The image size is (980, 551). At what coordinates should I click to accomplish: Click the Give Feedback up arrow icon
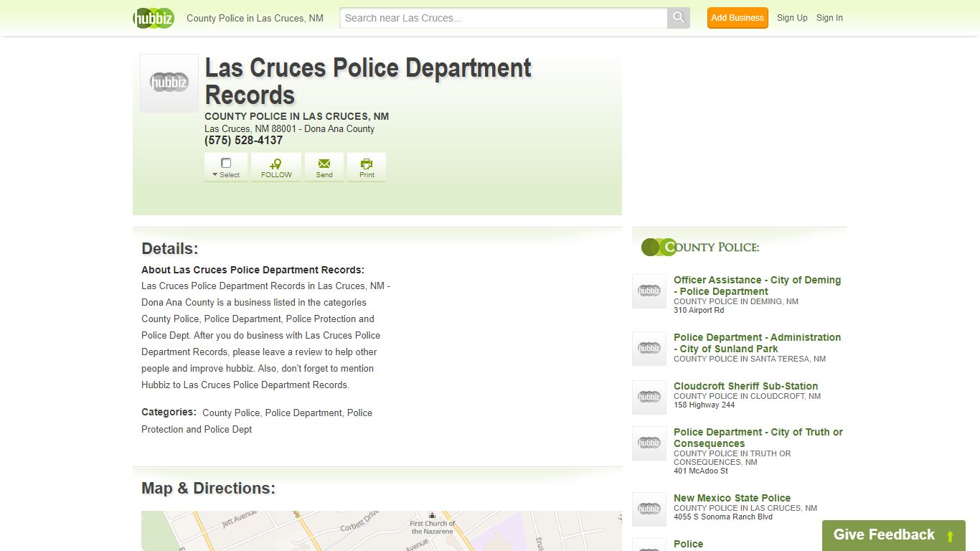click(x=950, y=537)
